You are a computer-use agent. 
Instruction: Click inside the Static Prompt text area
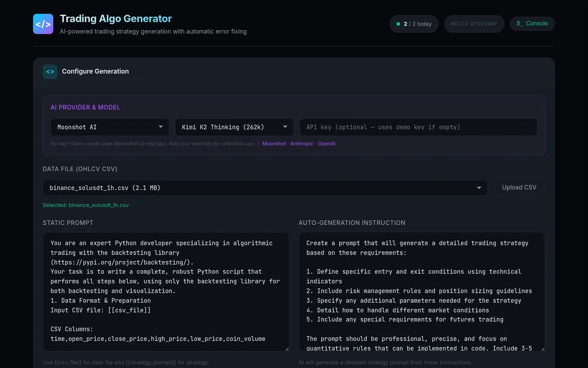pos(166,291)
